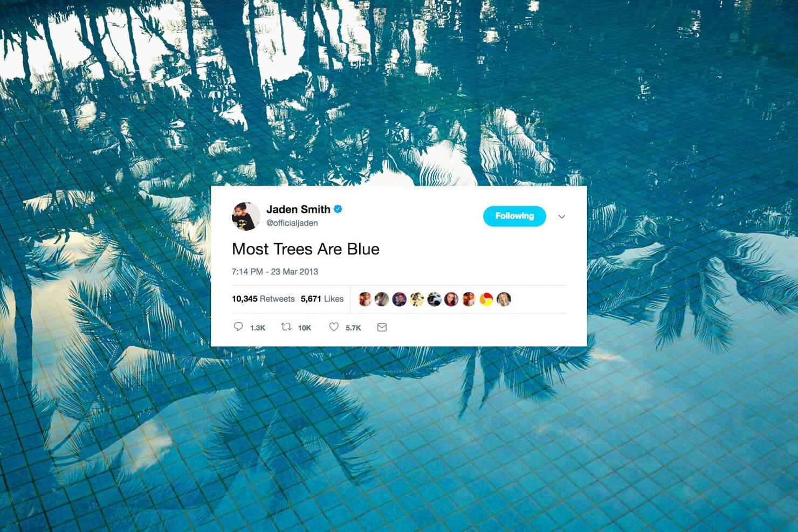Expand the tweet options chevron

[561, 217]
